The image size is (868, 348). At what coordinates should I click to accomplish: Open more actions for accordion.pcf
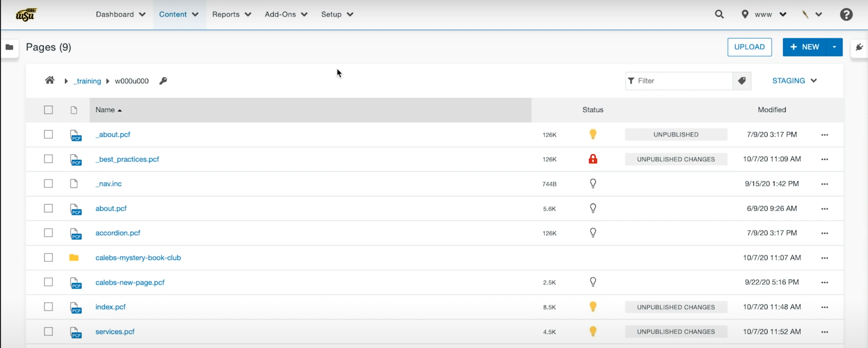[x=824, y=233]
